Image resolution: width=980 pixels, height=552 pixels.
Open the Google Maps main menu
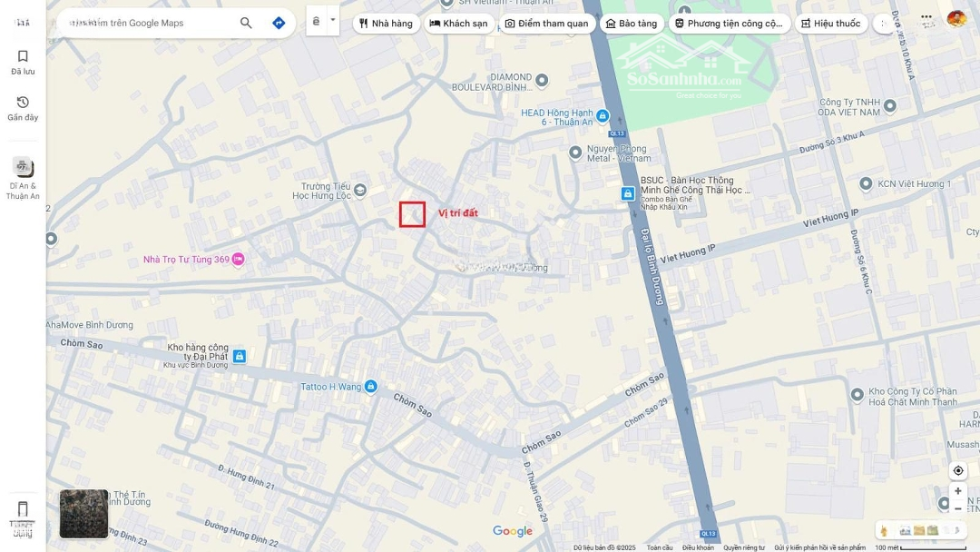(x=23, y=23)
